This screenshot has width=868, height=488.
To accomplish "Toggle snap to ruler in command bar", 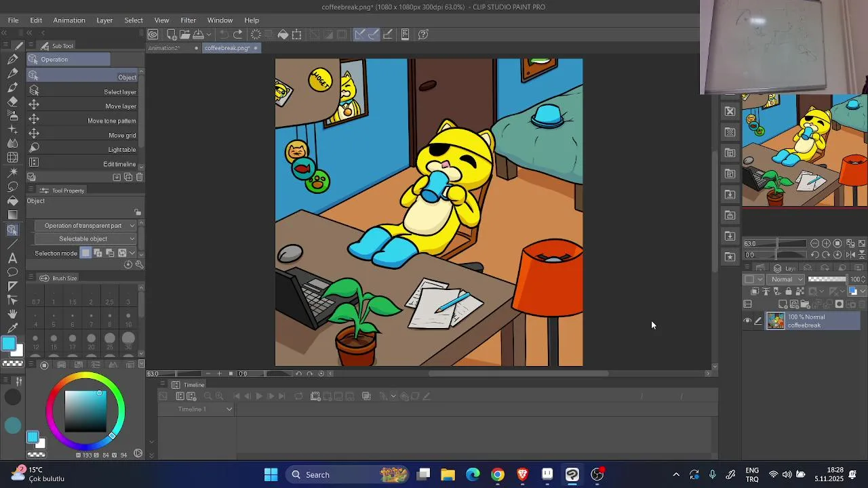I will pos(359,35).
